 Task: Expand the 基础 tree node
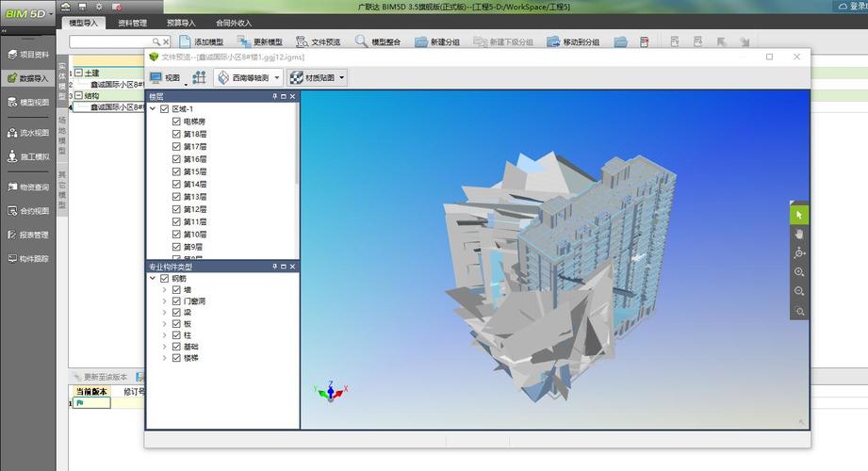click(x=164, y=347)
